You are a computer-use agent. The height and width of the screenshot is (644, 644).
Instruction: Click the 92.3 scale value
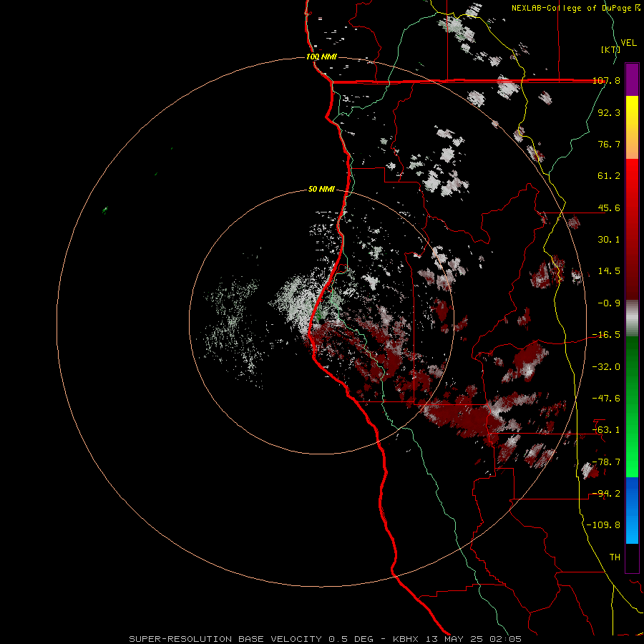(609, 112)
